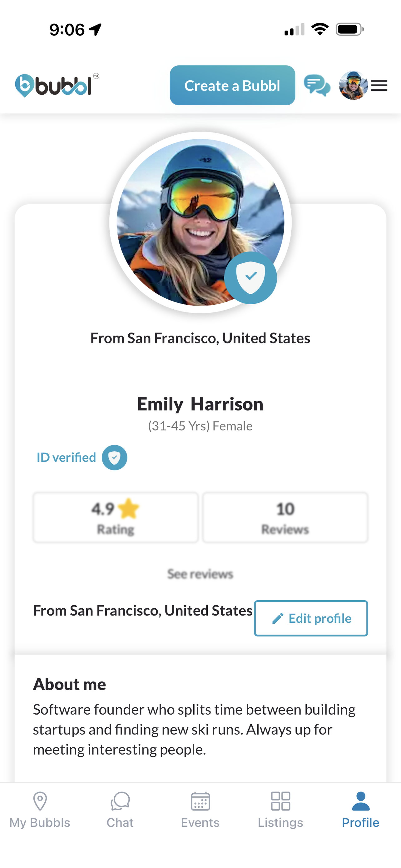Tap the 4.9 Rating box
Screen dimensions: 401x868
click(x=116, y=517)
